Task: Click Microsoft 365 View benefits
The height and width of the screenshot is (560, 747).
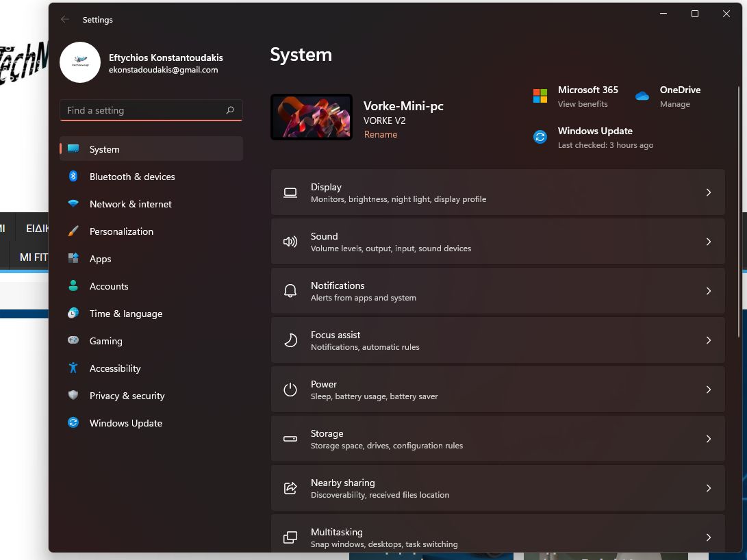Action: tap(583, 104)
